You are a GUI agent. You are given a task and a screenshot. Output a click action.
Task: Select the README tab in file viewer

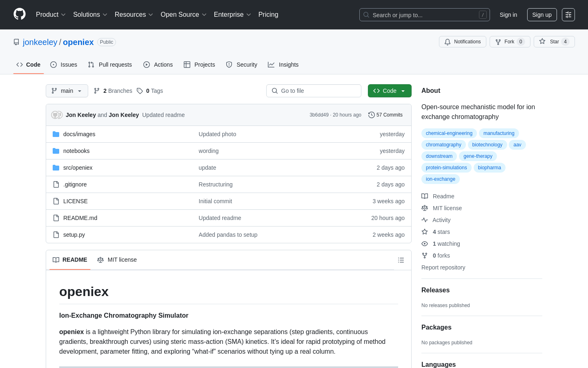click(70, 260)
